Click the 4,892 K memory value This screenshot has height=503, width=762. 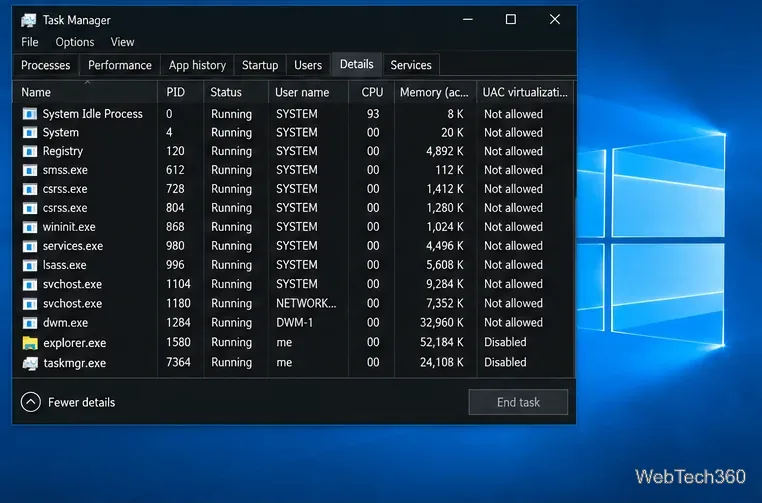[445, 151]
